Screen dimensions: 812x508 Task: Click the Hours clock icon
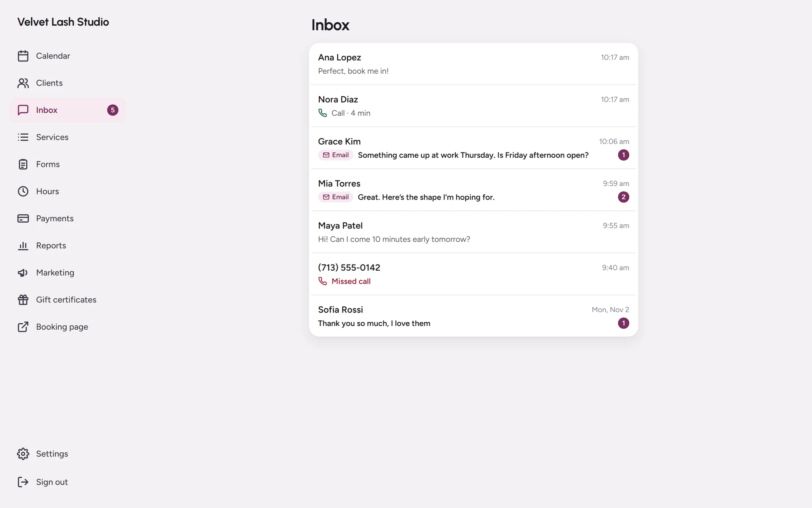23,191
